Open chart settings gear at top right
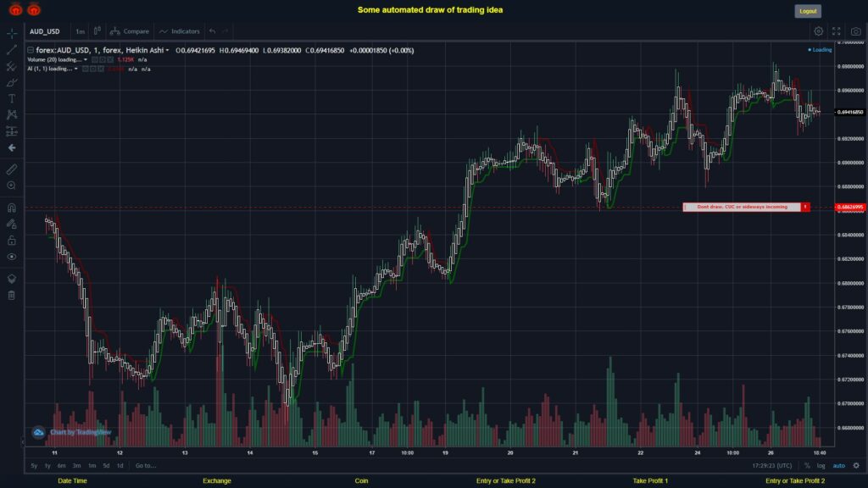 point(818,31)
